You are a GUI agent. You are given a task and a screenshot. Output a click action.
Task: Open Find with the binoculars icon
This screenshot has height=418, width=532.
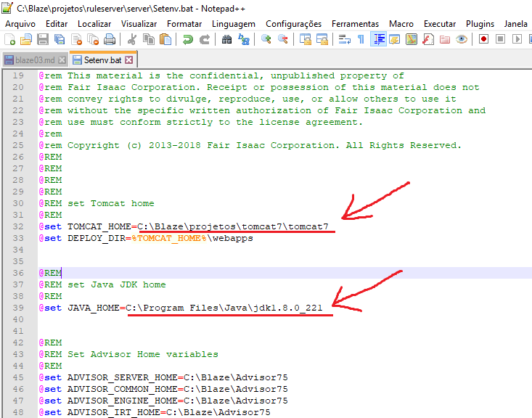[226, 39]
